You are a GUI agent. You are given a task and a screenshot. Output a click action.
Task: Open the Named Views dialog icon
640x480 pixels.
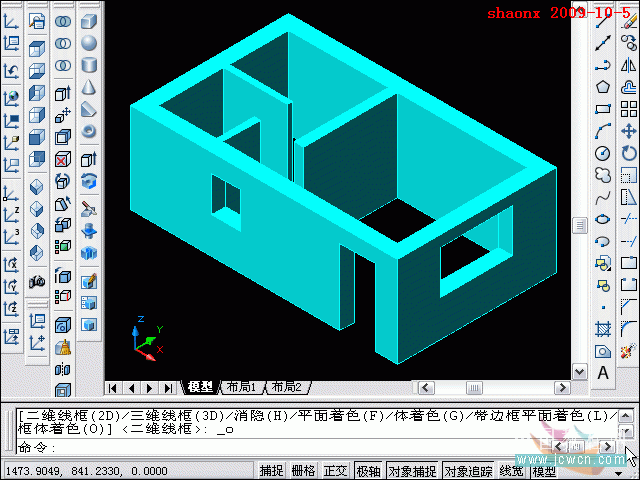pos(37,21)
